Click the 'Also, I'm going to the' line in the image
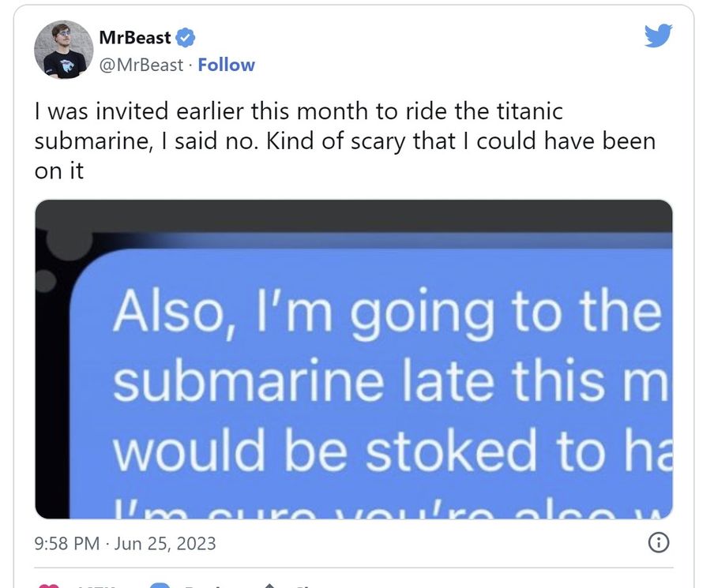The height and width of the screenshot is (588, 714). click(388, 313)
